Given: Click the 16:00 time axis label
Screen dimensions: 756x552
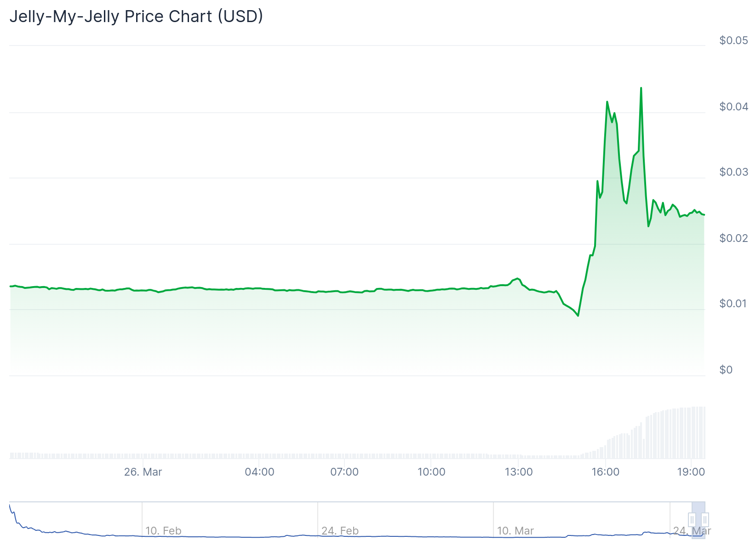Looking at the screenshot, I should (x=605, y=472).
